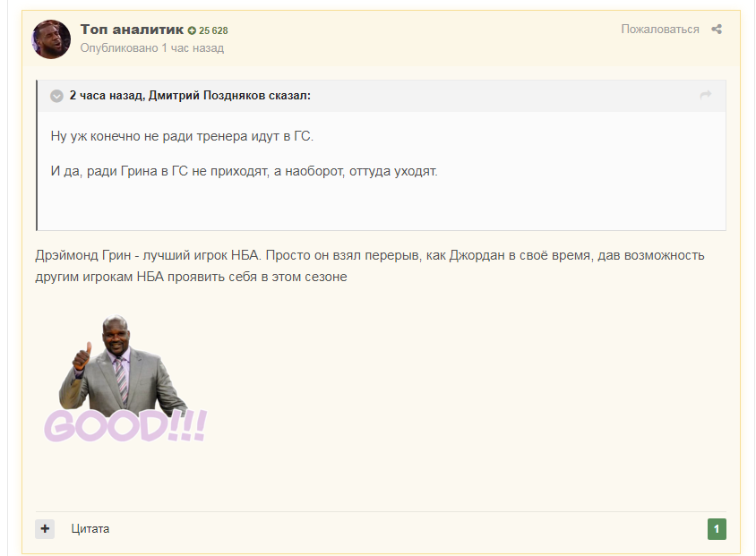Jump to original post via quote arrow
This screenshot has height=556, width=756.
pos(705,94)
